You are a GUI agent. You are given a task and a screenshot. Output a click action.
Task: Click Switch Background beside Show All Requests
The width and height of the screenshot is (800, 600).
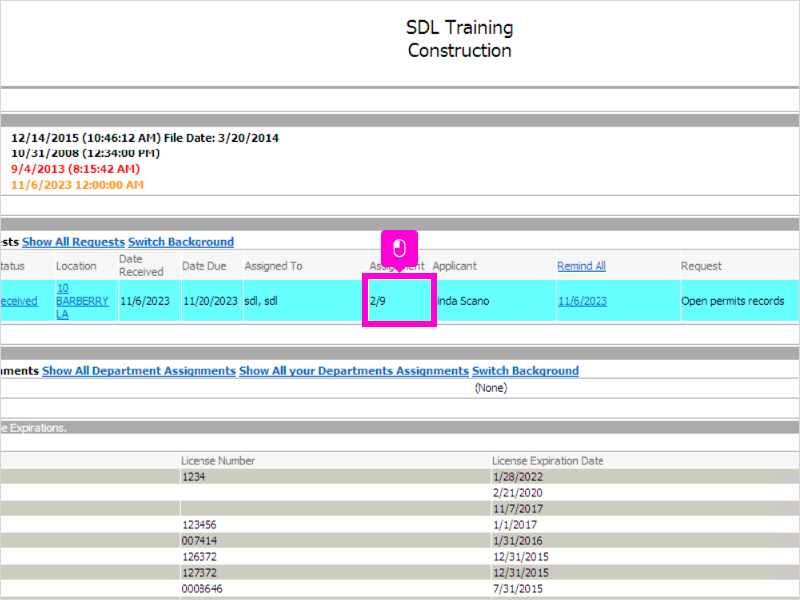[x=181, y=242]
